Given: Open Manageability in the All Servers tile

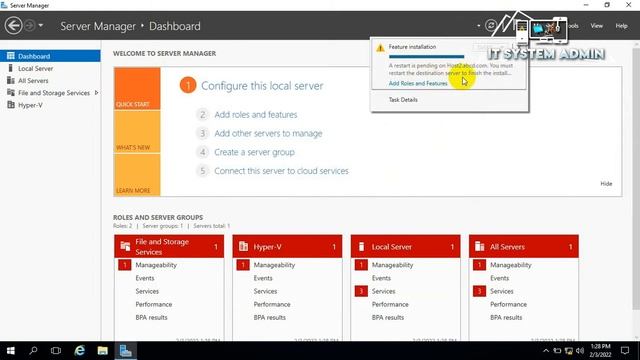Looking at the screenshot, I should point(511,265).
